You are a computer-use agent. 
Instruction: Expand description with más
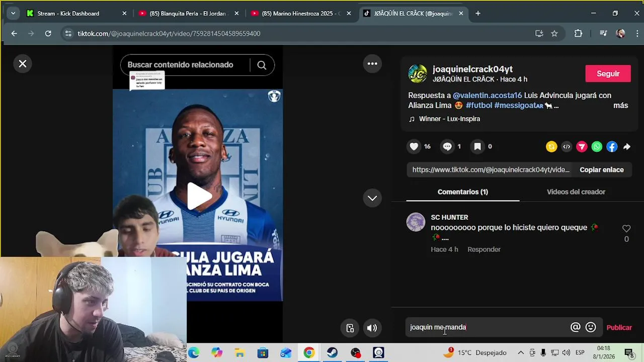point(620,106)
